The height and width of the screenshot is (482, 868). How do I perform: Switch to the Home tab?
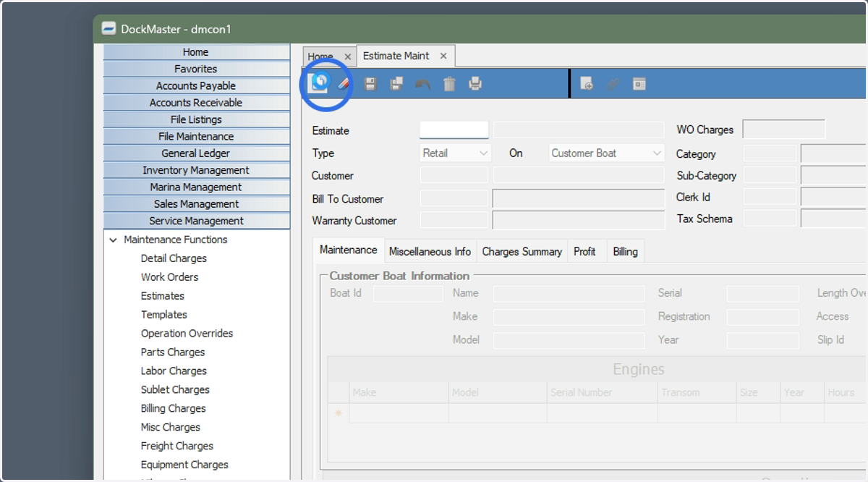320,56
